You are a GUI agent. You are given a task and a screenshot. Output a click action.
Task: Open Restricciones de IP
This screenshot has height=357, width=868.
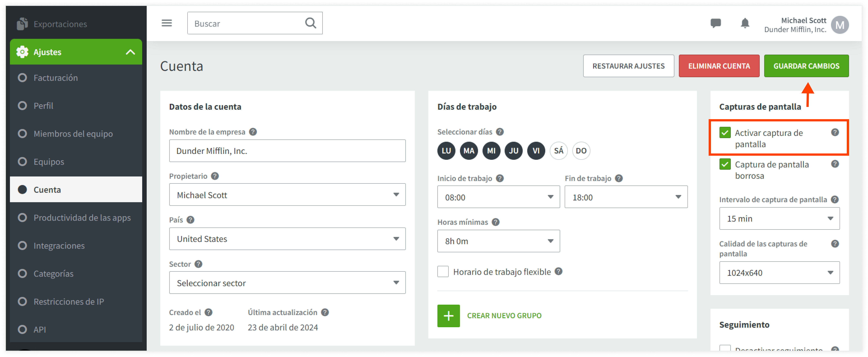(76, 301)
